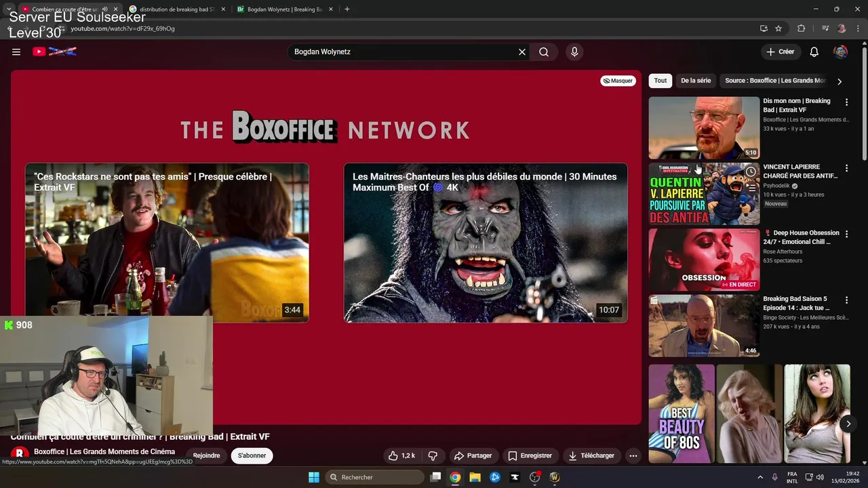The image size is (868, 488).
Task: Save the video with Enregistrer
Action: pos(530,455)
